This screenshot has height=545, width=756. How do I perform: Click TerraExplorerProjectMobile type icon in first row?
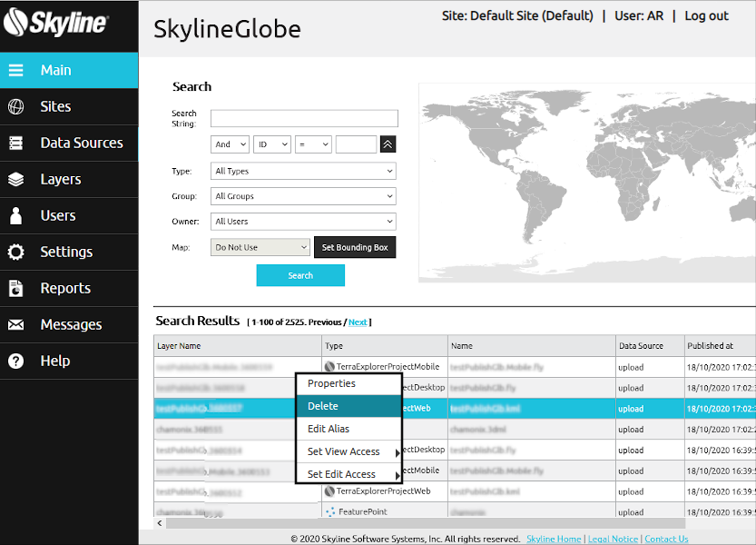pos(329,366)
